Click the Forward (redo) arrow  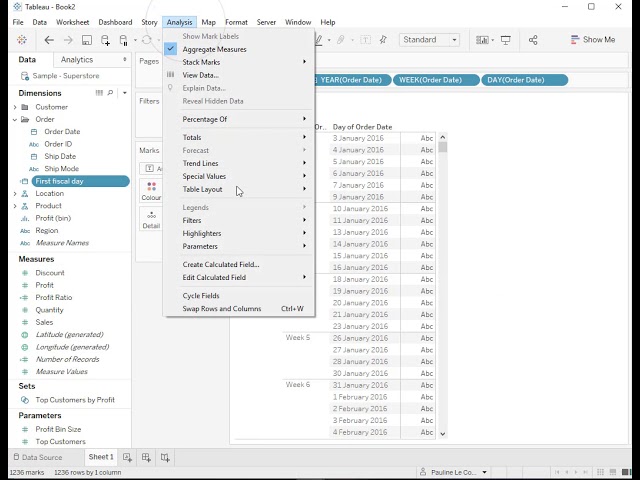pyautogui.click(x=68, y=40)
